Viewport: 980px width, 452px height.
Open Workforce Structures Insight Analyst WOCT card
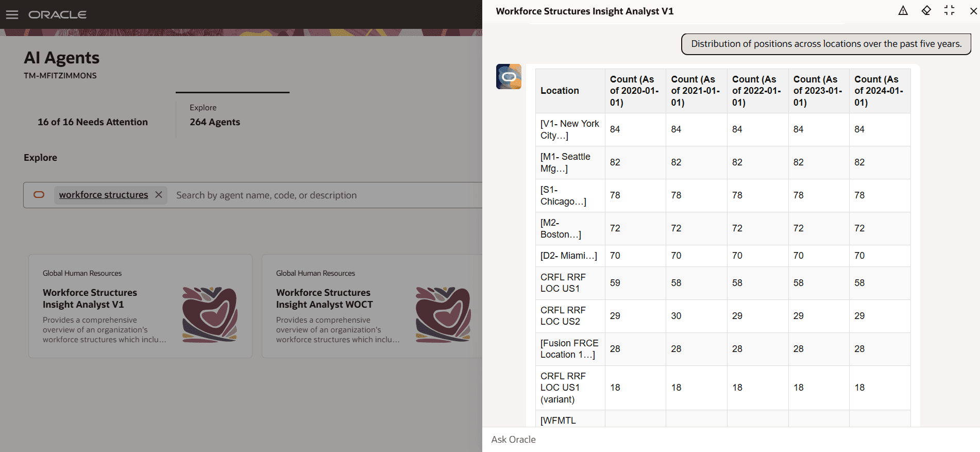tap(324, 298)
